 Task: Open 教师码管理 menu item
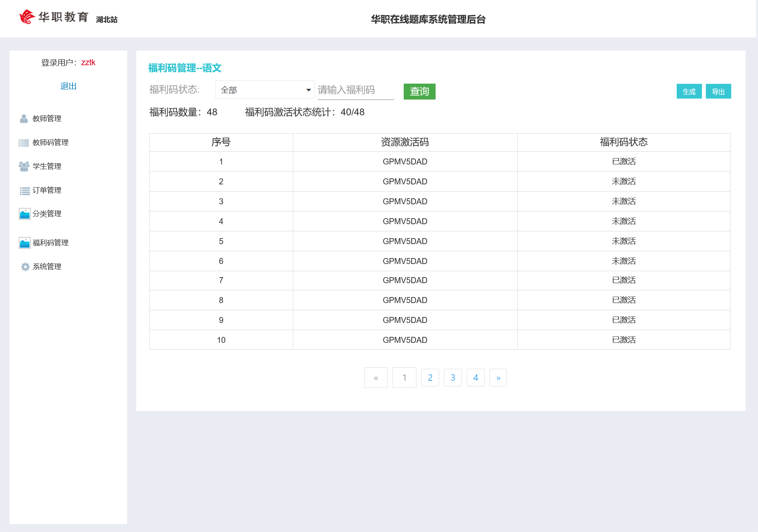(50, 143)
